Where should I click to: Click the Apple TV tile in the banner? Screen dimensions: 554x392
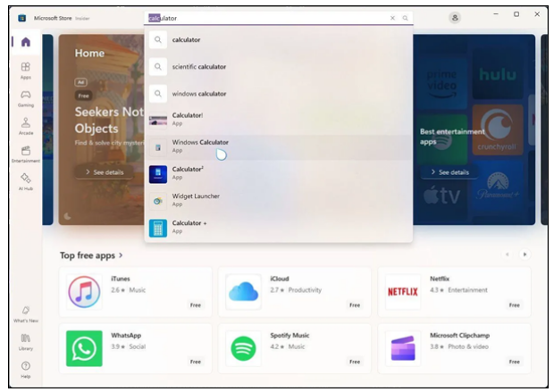point(441,196)
